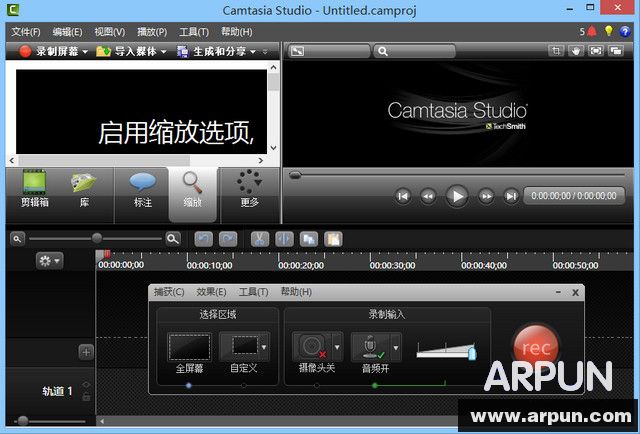Screen dimensions: 640x434
Task: Click the timeline playhead marker
Action: click(107, 254)
